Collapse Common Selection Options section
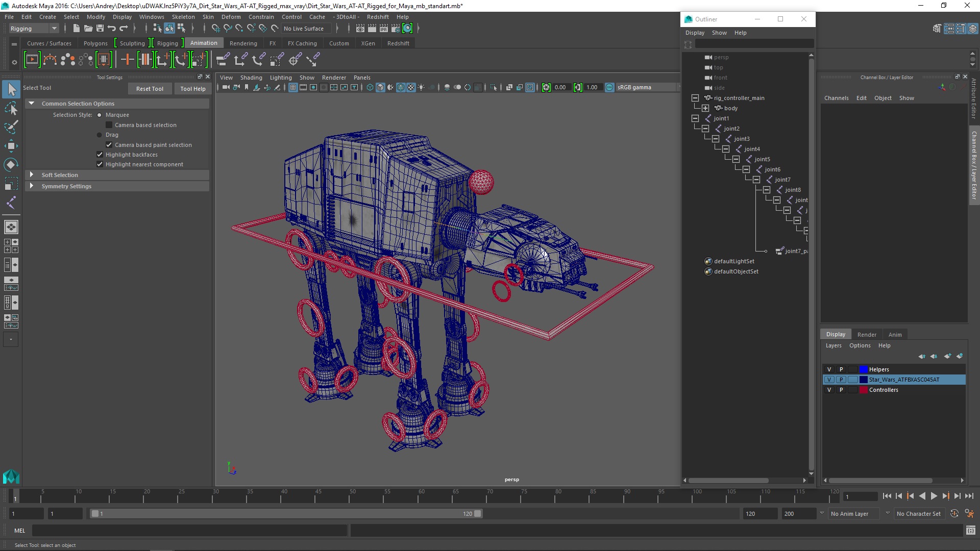Image resolution: width=980 pixels, height=551 pixels. coord(32,104)
